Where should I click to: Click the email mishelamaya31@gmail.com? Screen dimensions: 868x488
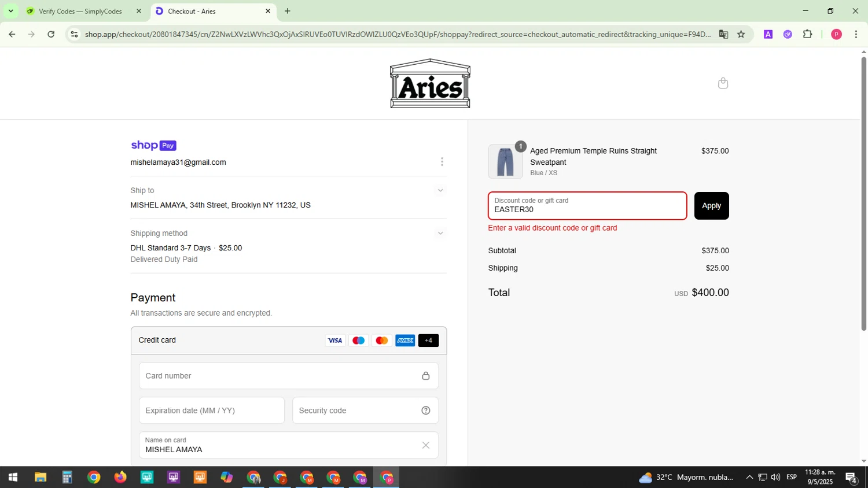coord(178,162)
